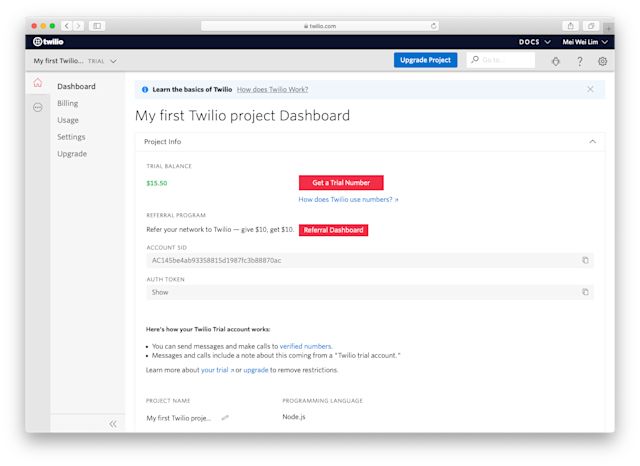Open the Safari share button
This screenshot has height=466, width=640.
[571, 26]
